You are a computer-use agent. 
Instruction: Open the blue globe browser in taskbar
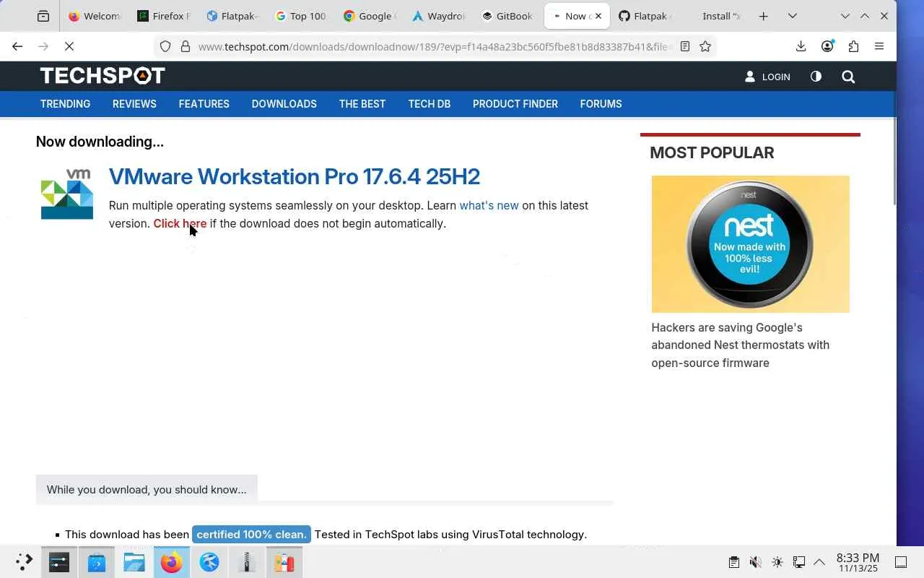coord(209,562)
